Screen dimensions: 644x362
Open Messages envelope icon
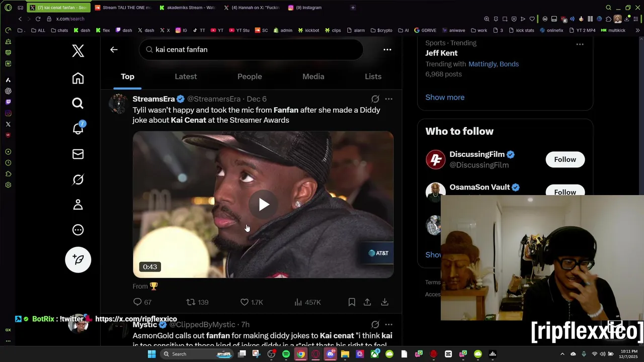(x=78, y=154)
